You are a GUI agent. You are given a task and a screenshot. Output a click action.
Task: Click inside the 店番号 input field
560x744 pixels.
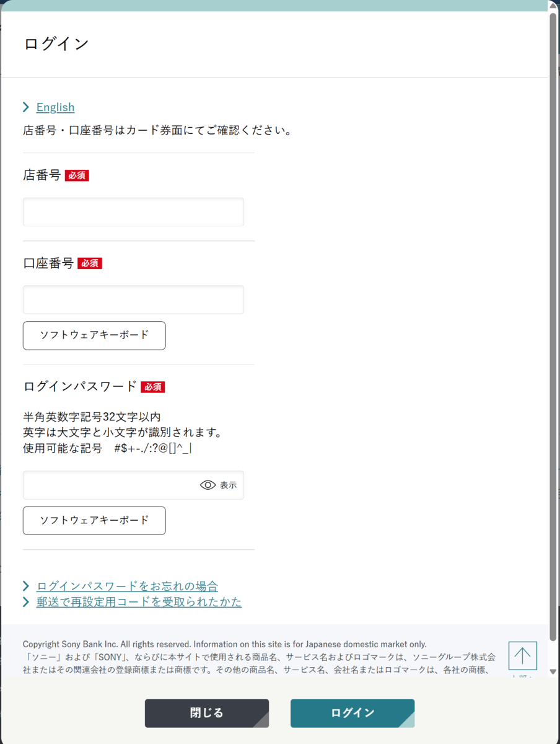[133, 211]
